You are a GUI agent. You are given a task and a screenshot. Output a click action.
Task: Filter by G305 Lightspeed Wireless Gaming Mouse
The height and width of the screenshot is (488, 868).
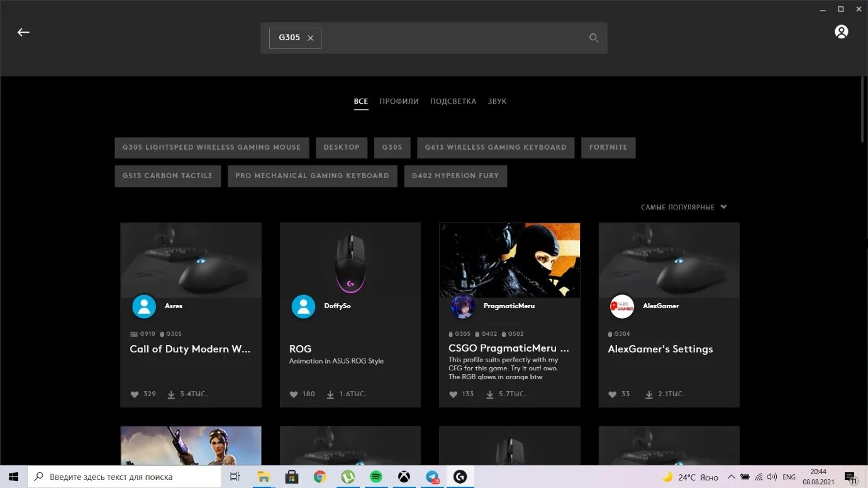(212, 147)
